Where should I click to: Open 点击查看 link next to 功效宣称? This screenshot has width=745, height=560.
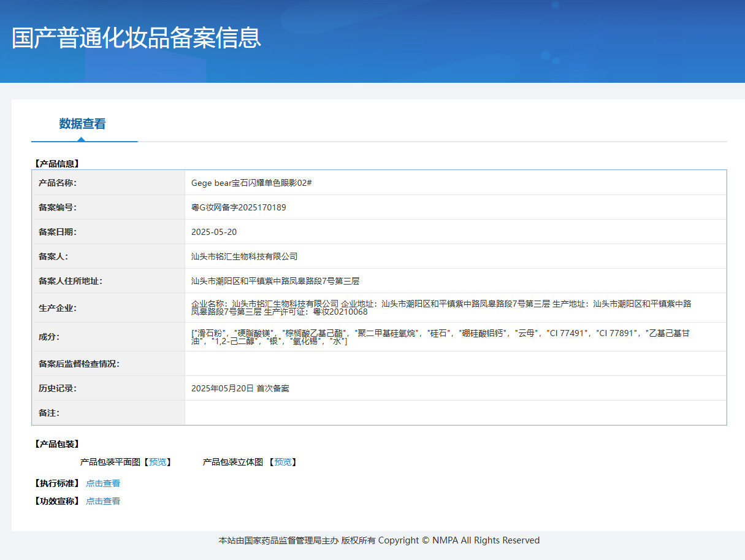pos(103,501)
